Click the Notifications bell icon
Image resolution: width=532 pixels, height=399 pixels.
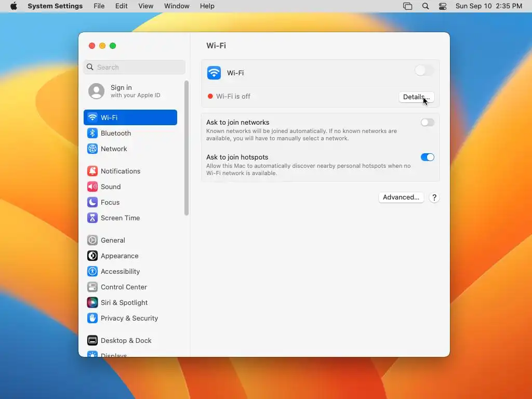pos(92,171)
